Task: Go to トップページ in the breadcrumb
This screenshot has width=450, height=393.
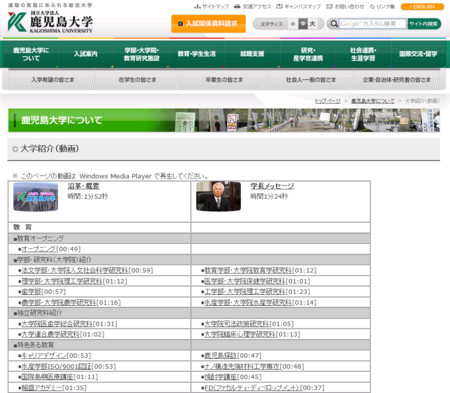Action: (x=328, y=101)
